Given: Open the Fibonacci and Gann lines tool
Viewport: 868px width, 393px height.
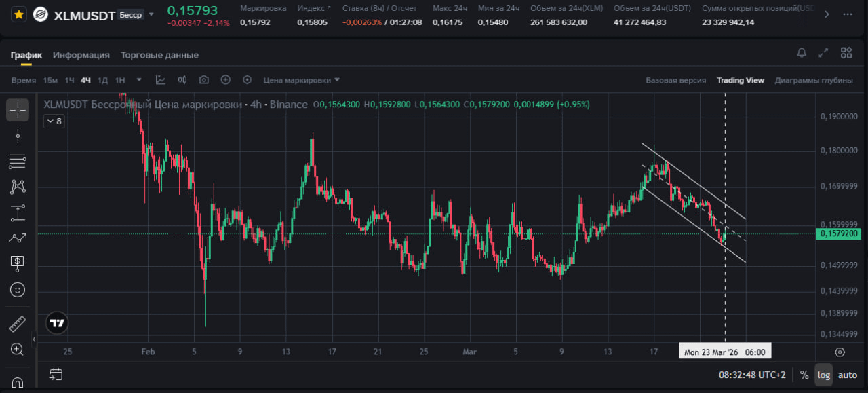Looking at the screenshot, I should [x=18, y=162].
